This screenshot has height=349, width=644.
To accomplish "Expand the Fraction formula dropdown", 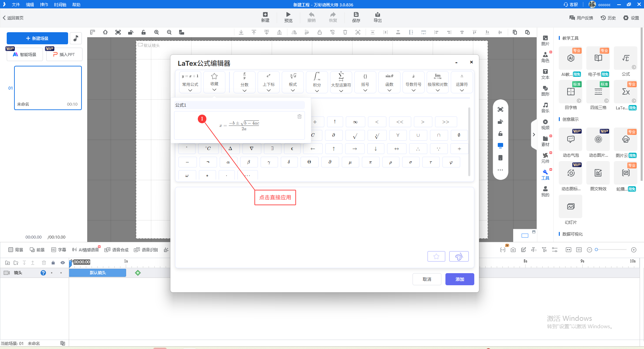I will pyautogui.click(x=245, y=82).
